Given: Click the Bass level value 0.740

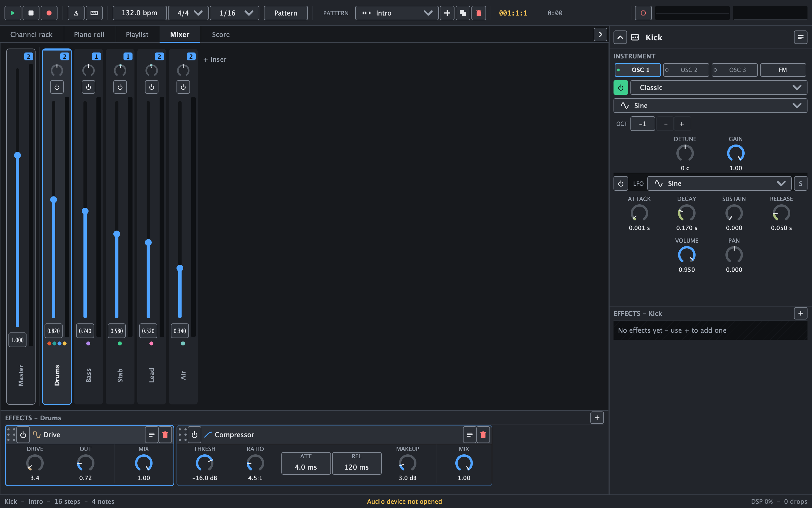Looking at the screenshot, I should tap(85, 331).
